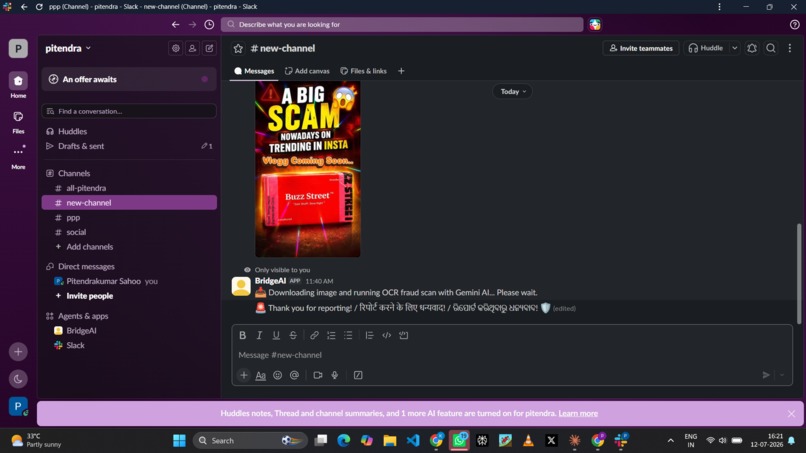Dismiss the AI features banner

pos(791,413)
